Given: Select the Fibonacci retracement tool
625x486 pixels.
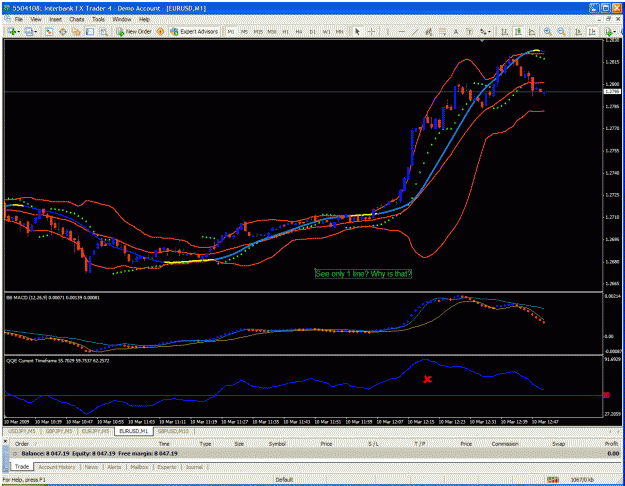Looking at the screenshot, I should pyautogui.click(x=442, y=32).
